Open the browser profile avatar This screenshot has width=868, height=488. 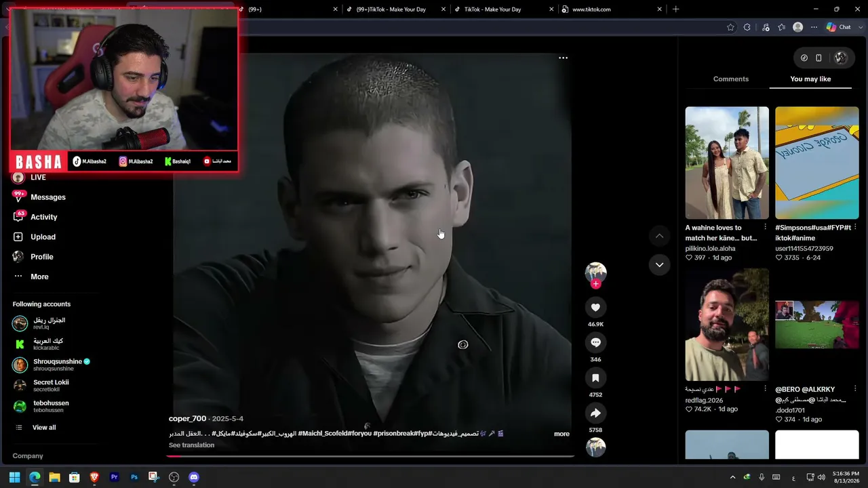click(798, 27)
